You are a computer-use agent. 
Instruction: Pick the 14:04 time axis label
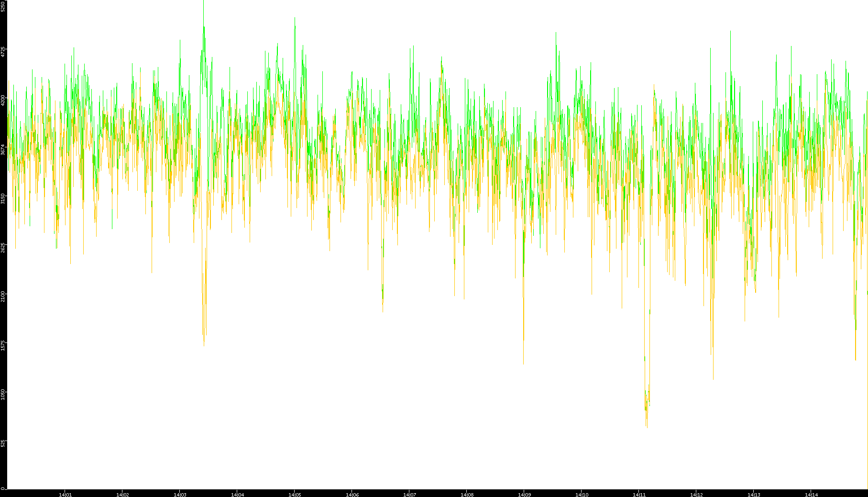tap(237, 495)
